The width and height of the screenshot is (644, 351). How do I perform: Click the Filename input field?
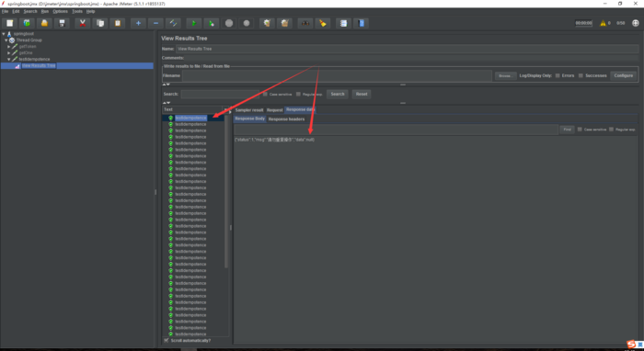pos(337,76)
